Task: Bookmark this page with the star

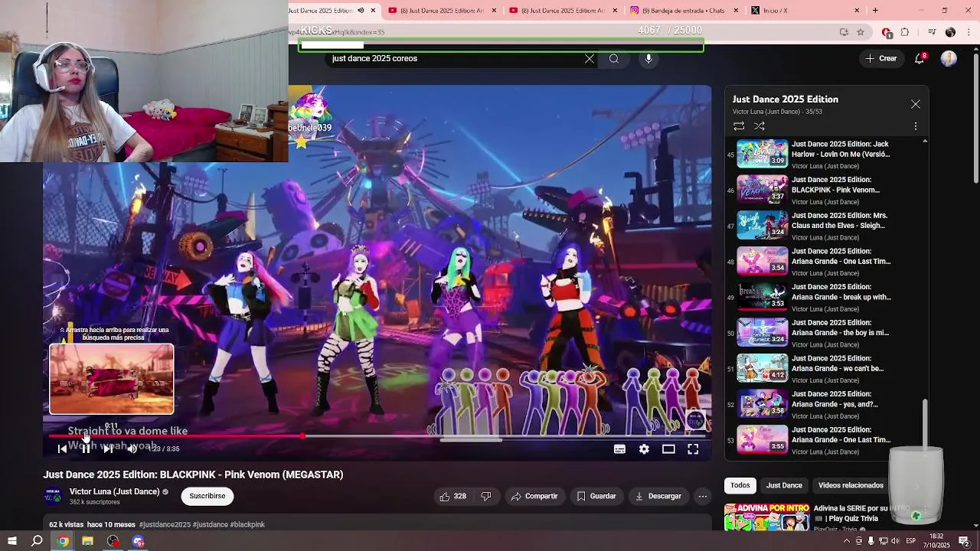Action: (x=861, y=32)
